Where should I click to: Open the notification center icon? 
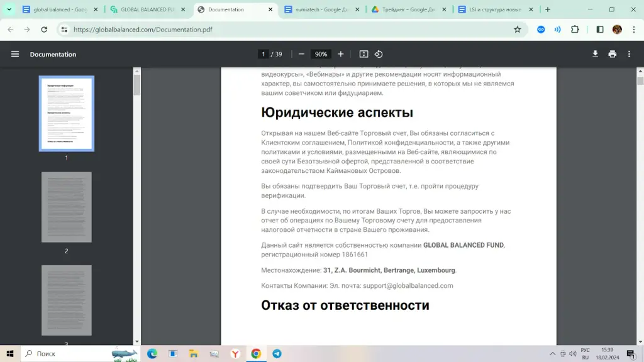click(631, 354)
